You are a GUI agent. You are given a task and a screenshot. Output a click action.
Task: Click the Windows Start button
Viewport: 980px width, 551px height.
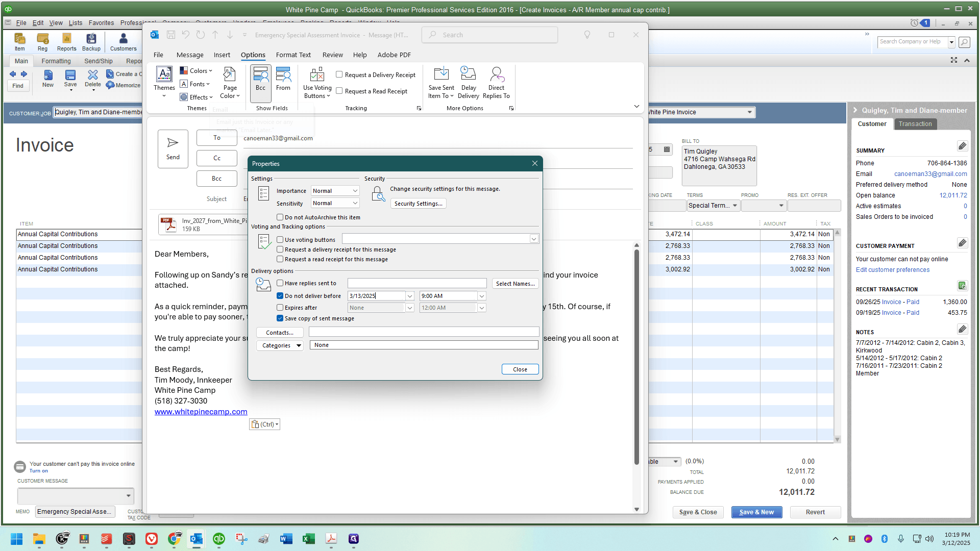pos(16,539)
